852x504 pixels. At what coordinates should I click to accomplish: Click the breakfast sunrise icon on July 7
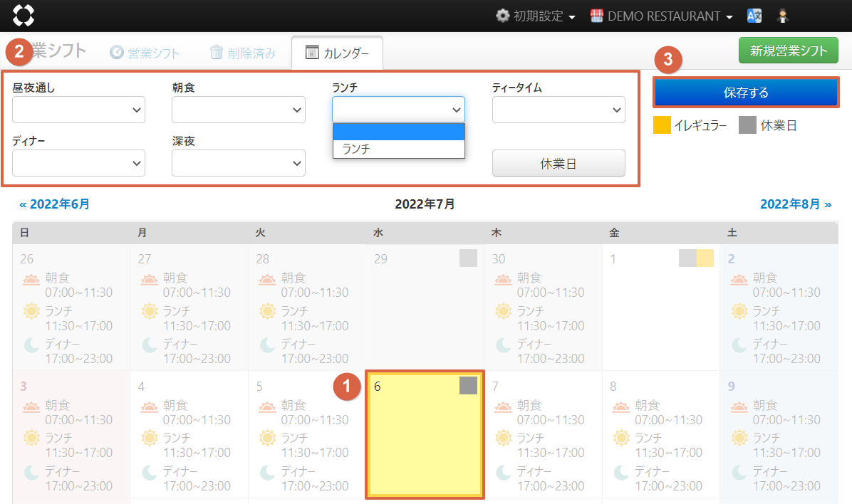click(x=504, y=406)
